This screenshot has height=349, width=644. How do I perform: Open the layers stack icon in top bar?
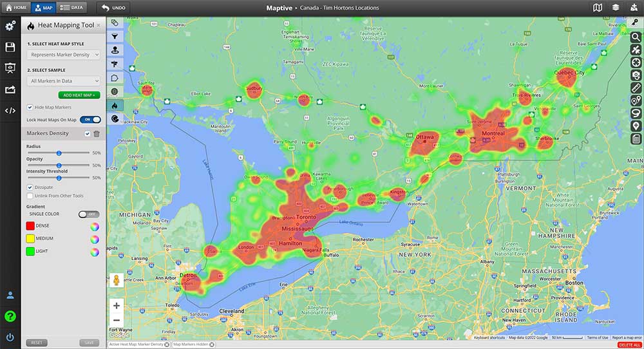615,7
